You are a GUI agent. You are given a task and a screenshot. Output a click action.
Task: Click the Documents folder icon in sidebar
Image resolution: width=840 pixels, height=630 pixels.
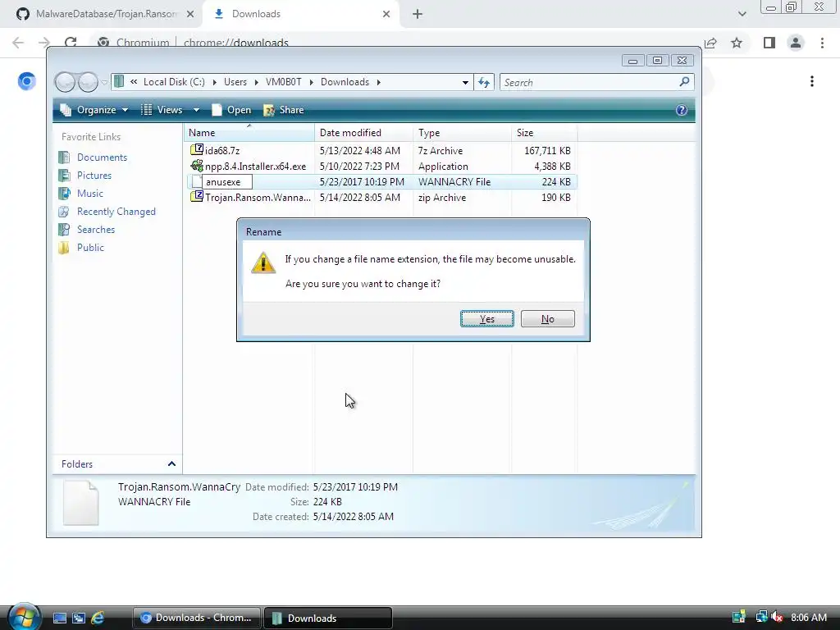(x=64, y=157)
